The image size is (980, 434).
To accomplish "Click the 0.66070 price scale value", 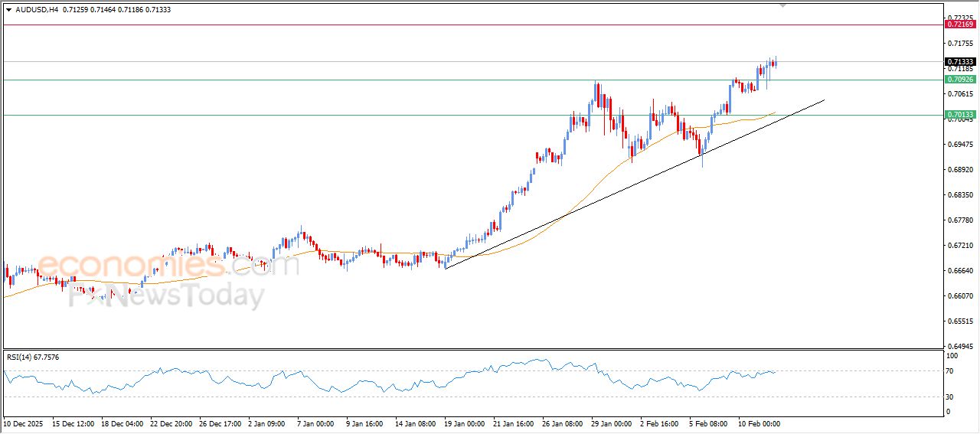I will [x=960, y=295].
